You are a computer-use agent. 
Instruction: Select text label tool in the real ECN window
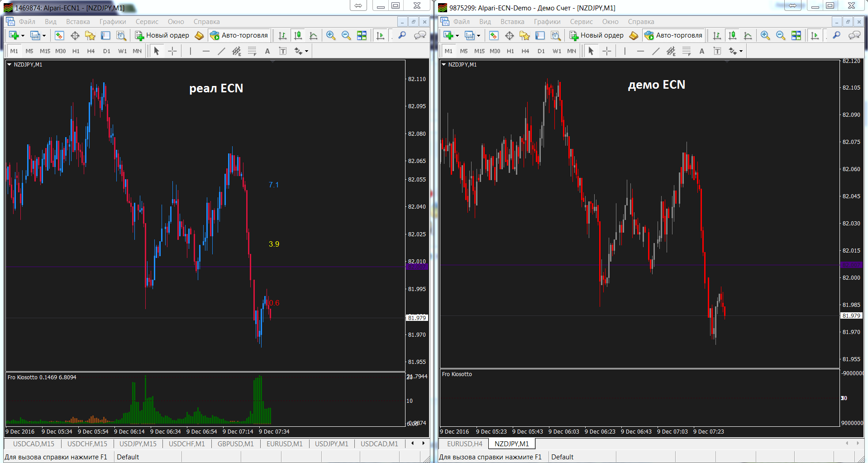(x=283, y=51)
